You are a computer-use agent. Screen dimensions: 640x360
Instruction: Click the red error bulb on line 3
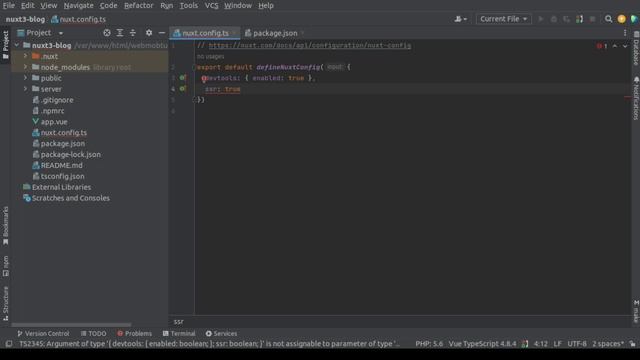pos(204,79)
